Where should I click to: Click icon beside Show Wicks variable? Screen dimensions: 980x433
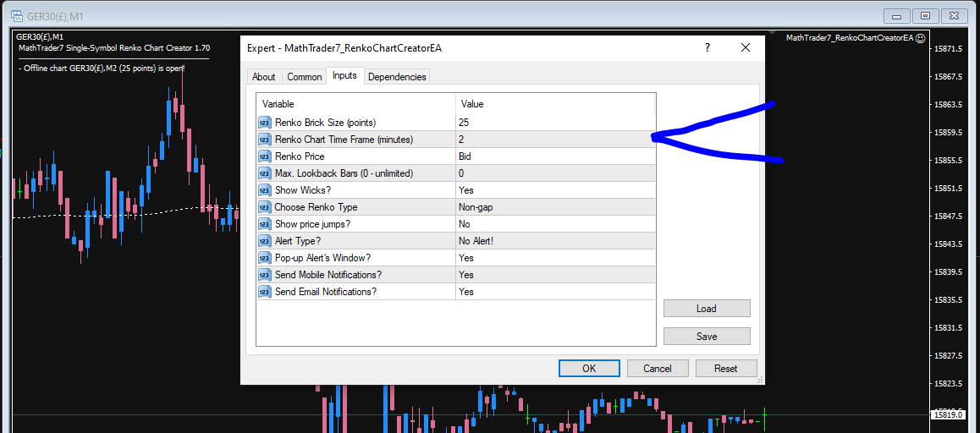point(264,190)
